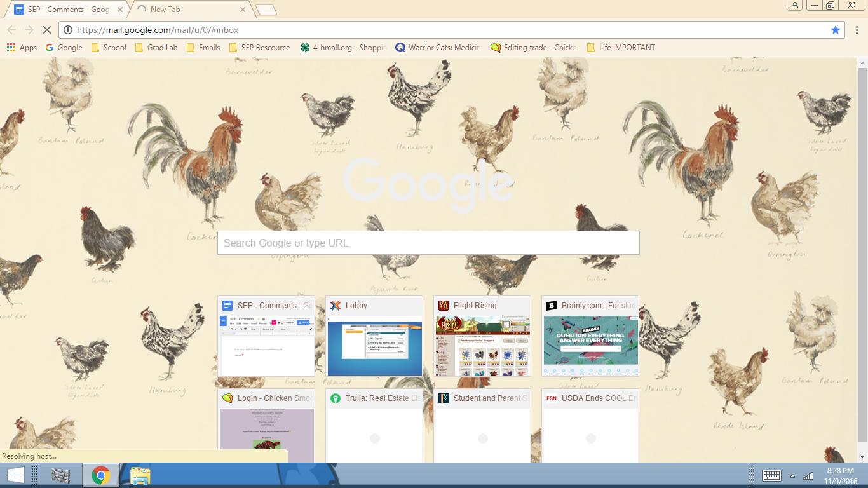Click the Search Google or type URL box
The width and height of the screenshot is (868, 488).
pos(428,243)
